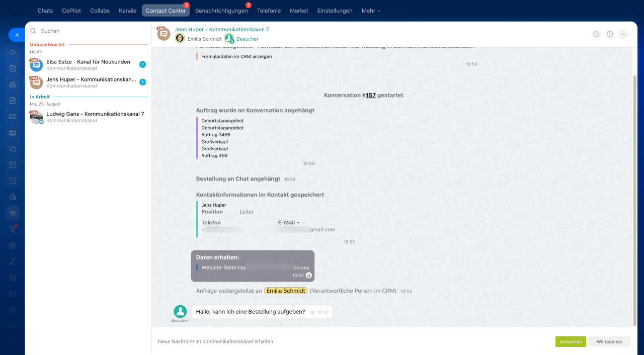Screen dimensions: 644x355
Task: Open the filter funnel sidebar icon with badge
Action: click(x=13, y=229)
